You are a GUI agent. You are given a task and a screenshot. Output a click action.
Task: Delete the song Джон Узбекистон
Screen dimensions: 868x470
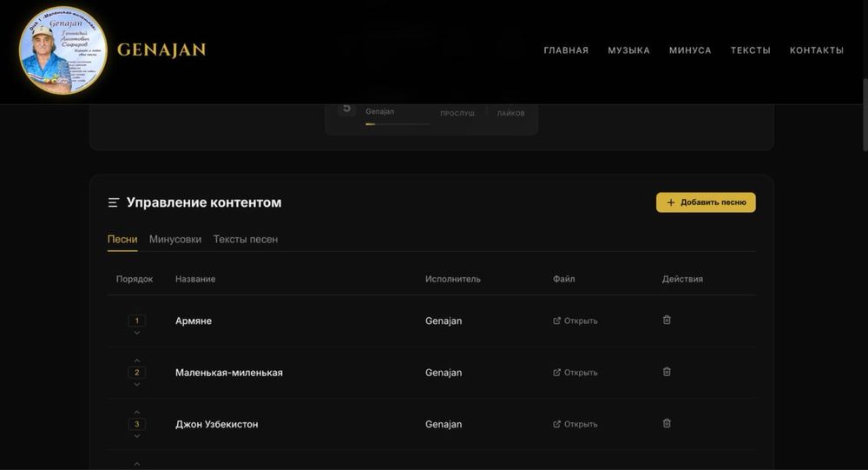(667, 424)
